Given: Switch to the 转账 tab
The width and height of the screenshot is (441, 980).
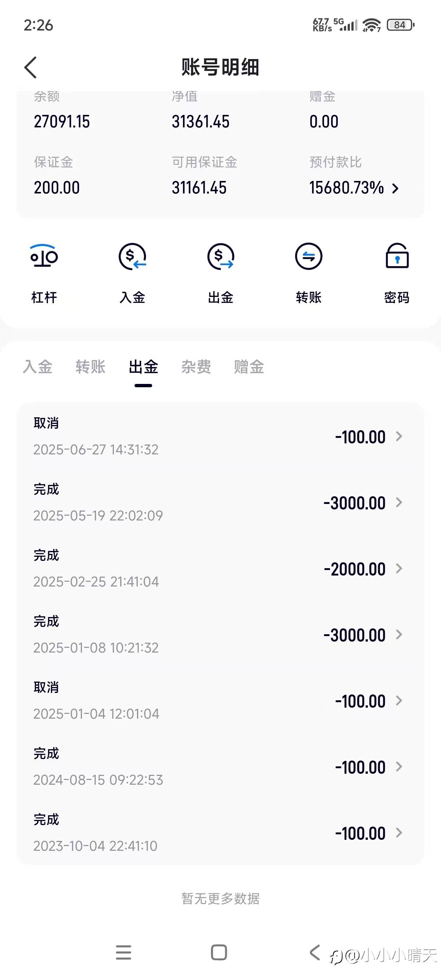Looking at the screenshot, I should 90,367.
